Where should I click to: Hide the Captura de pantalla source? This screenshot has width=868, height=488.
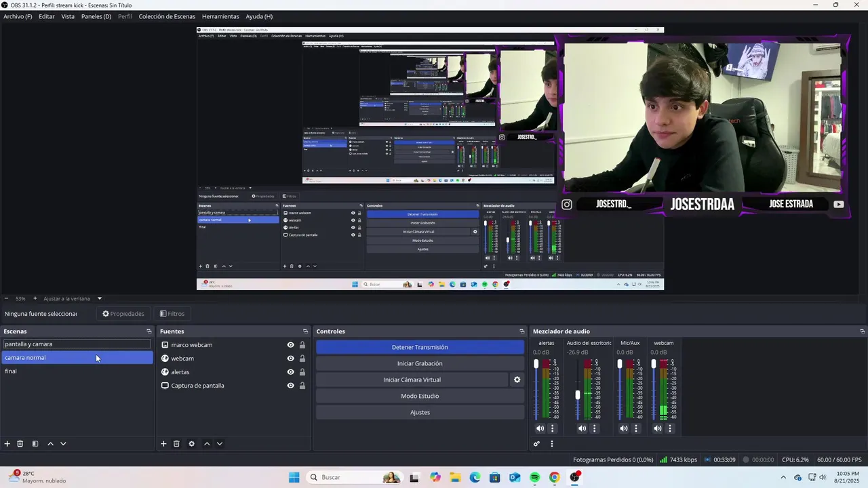coord(290,386)
